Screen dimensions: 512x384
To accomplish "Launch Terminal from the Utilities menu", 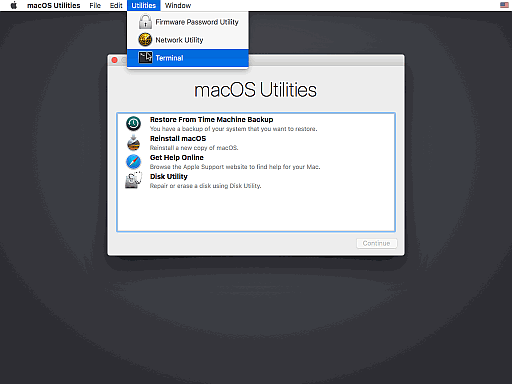I will [x=188, y=58].
